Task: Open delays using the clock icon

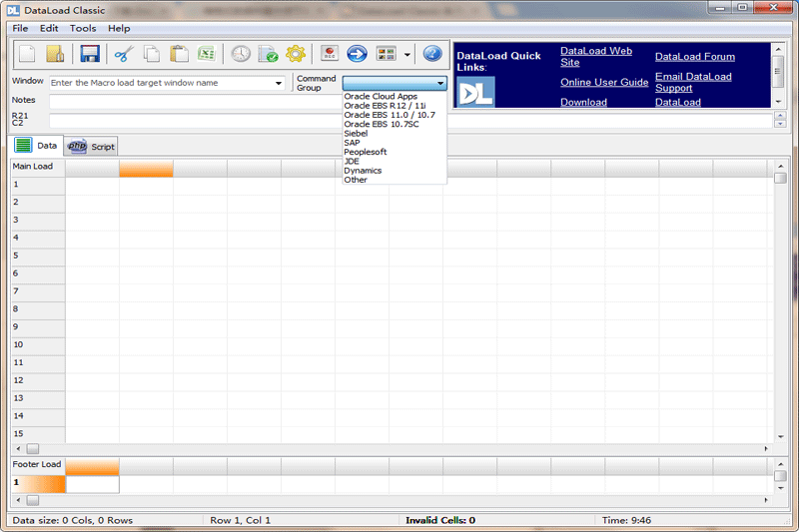Action: 241,54
